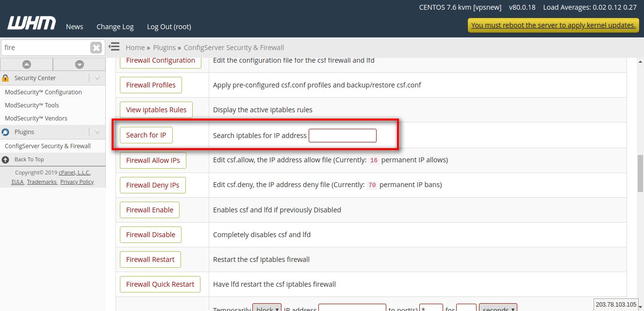Click the downward arrow navigation icon in sidebar

click(79, 64)
